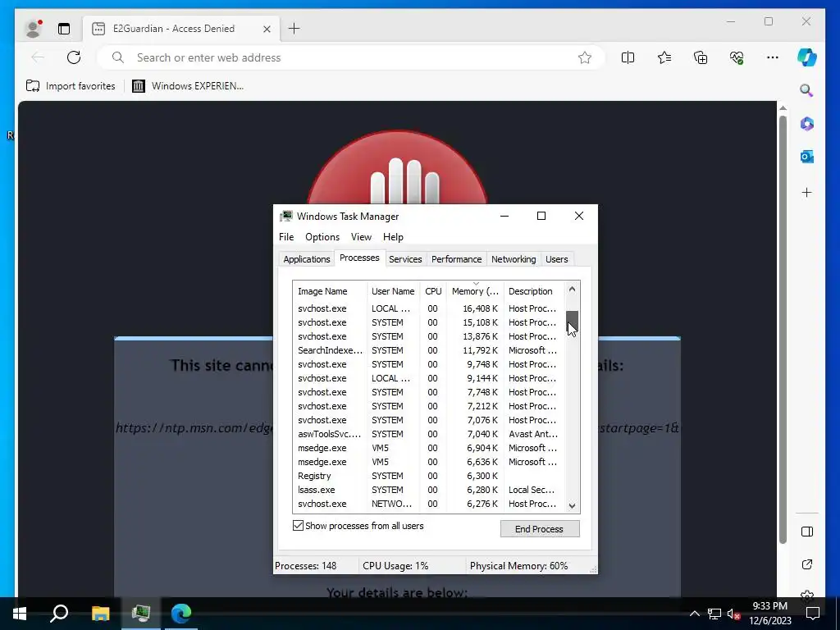Select the SearchIndexe... process row
Image resolution: width=840 pixels, height=630 pixels.
[428, 350]
